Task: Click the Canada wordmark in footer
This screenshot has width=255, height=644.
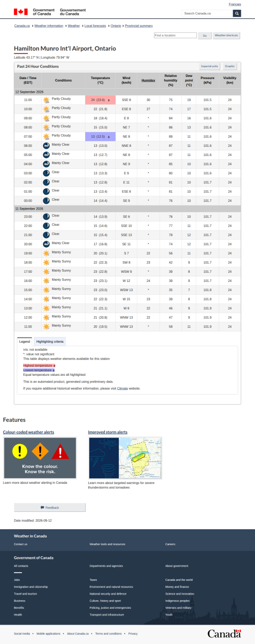Action: 224,633
